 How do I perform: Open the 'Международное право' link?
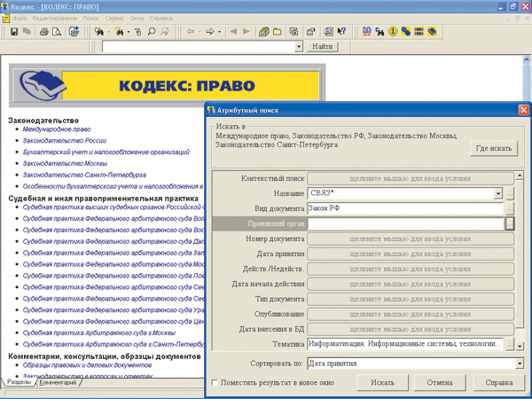click(x=57, y=129)
